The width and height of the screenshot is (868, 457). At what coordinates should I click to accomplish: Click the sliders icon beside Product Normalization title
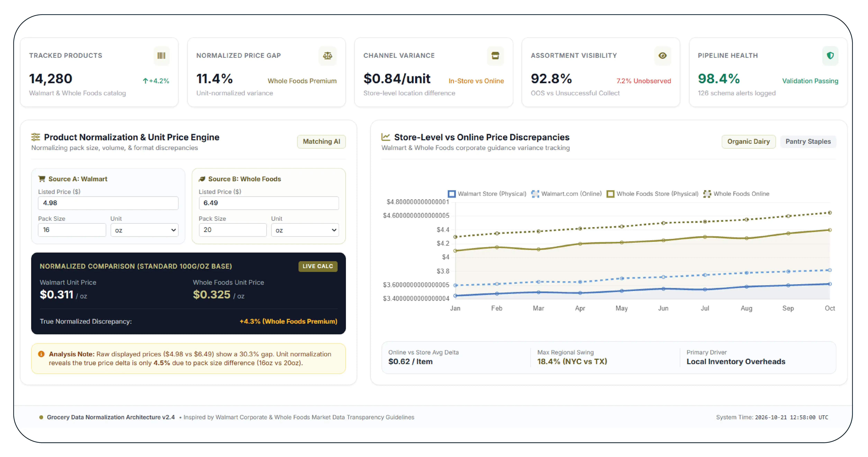[x=36, y=137]
